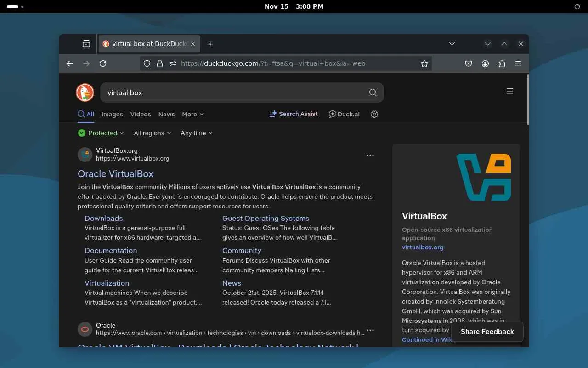Expand the Protected status dropdown

tap(101, 133)
